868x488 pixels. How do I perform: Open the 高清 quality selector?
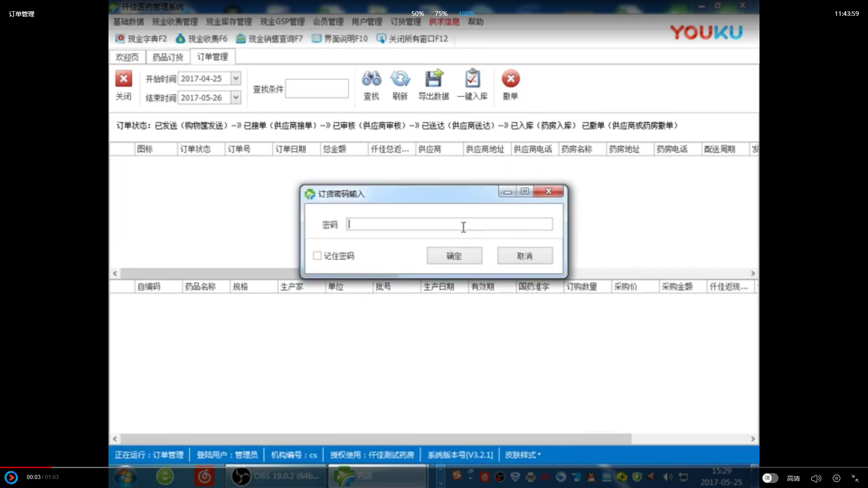[793, 478]
